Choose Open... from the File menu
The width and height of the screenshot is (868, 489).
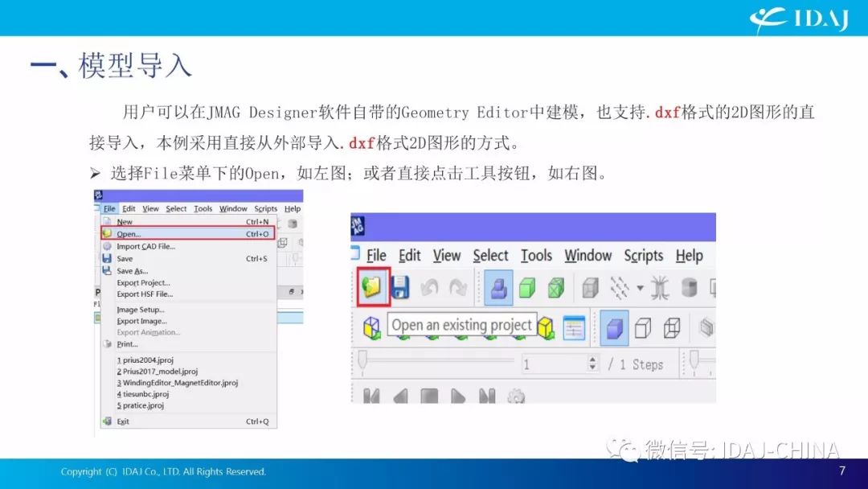click(188, 234)
